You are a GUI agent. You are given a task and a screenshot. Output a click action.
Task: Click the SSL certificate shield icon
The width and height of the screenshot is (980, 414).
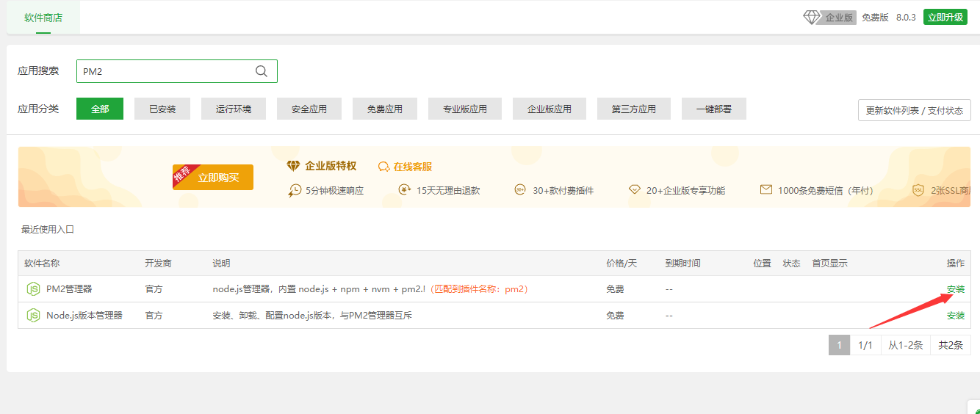918,190
